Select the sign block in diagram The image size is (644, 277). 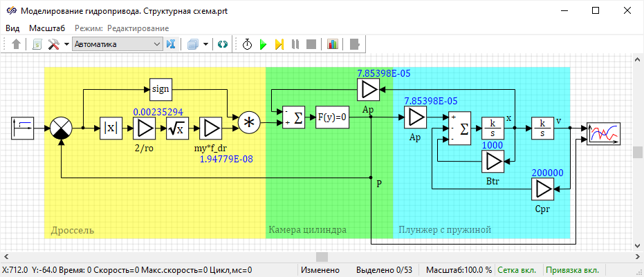(x=160, y=89)
